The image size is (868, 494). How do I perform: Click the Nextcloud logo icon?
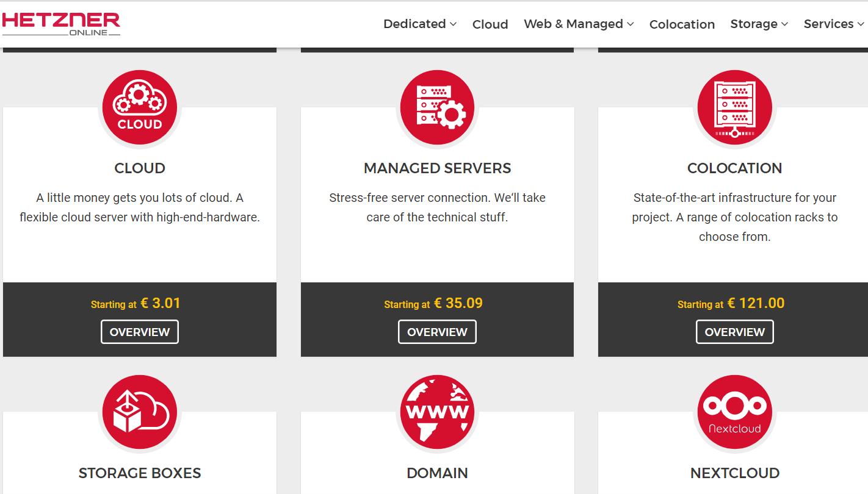[734, 412]
